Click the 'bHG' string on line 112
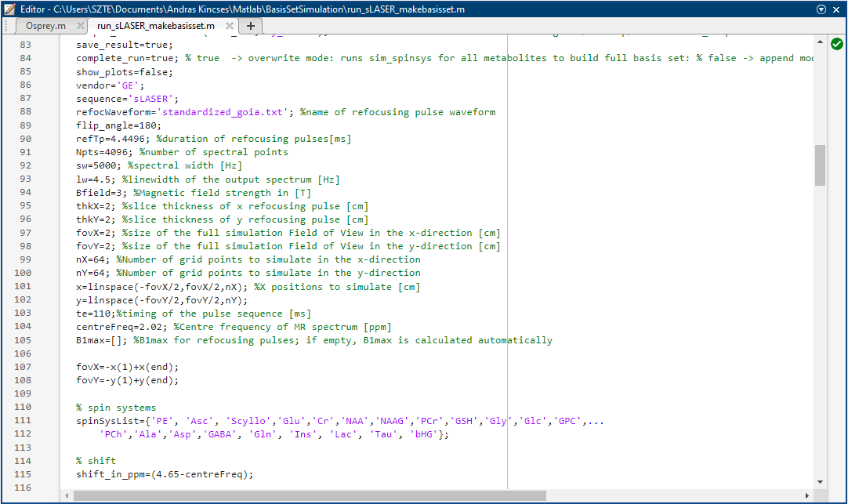Screen dimensions: 848x504 [423, 434]
